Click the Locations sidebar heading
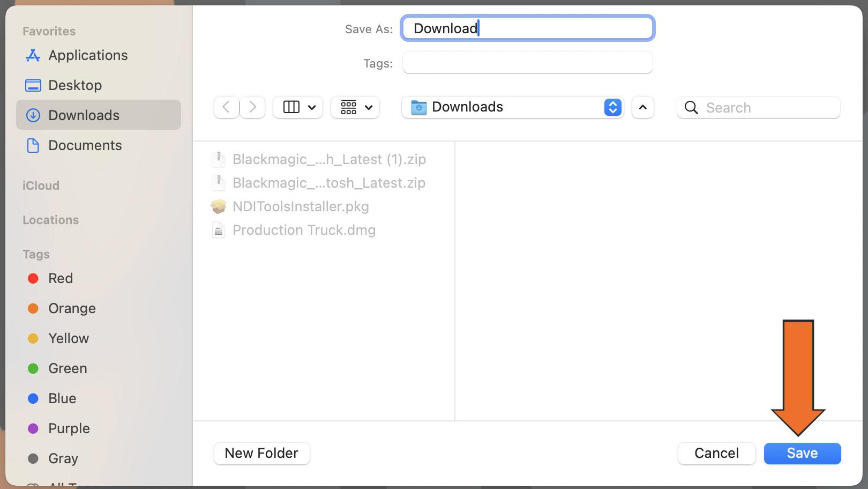The image size is (868, 489). click(x=50, y=220)
